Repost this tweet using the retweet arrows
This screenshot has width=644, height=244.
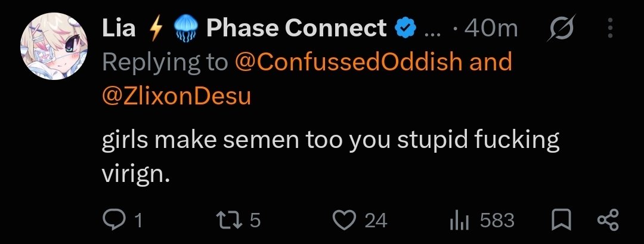click(234, 221)
